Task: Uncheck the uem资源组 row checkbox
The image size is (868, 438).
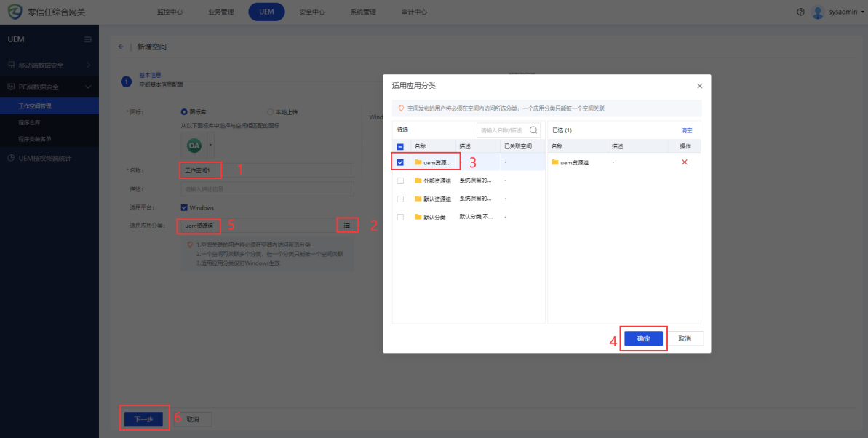Action: [x=400, y=162]
